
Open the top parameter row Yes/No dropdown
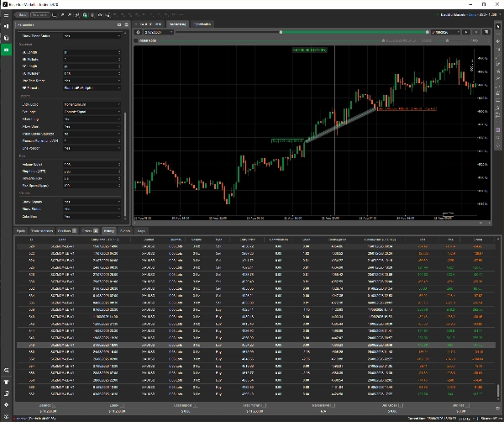coord(92,36)
